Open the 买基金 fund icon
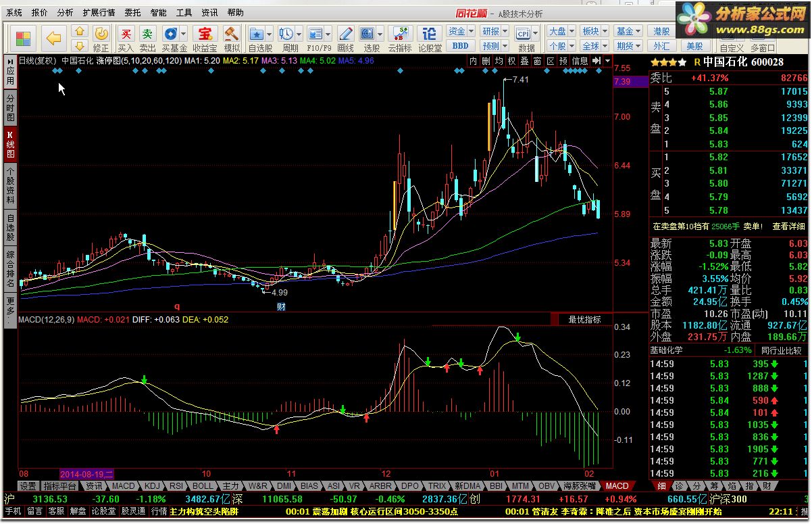Screen dimensions: 812x524 [170, 34]
